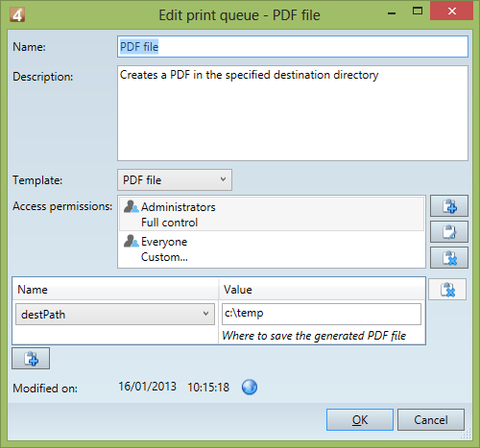Click the Value column header
The height and width of the screenshot is (448, 480).
click(322, 290)
